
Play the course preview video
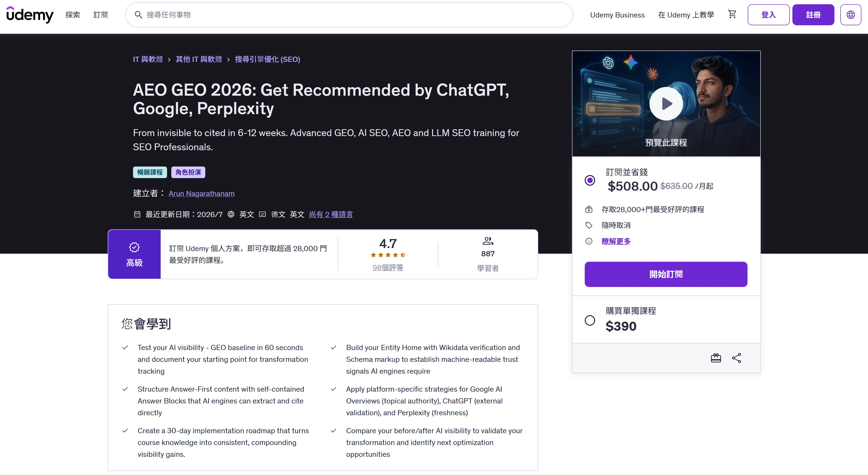[x=666, y=103]
